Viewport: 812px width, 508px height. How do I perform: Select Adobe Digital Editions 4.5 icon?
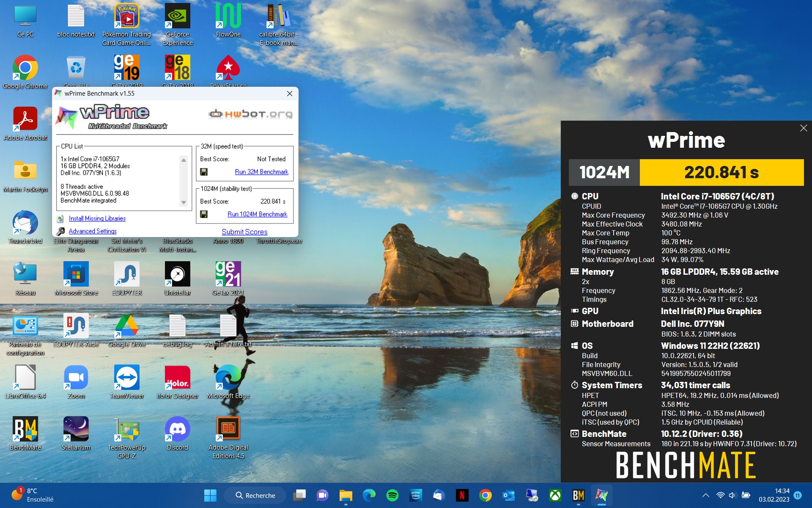228,438
